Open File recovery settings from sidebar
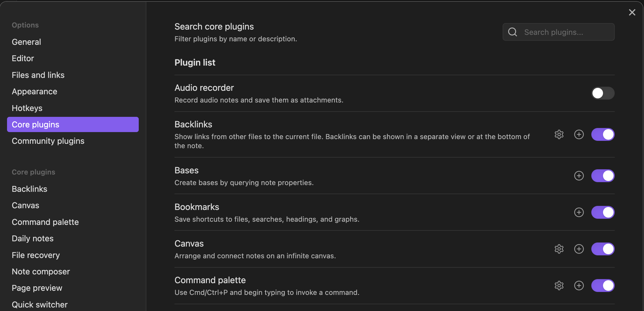Viewport: 644px width, 311px height. pos(35,255)
